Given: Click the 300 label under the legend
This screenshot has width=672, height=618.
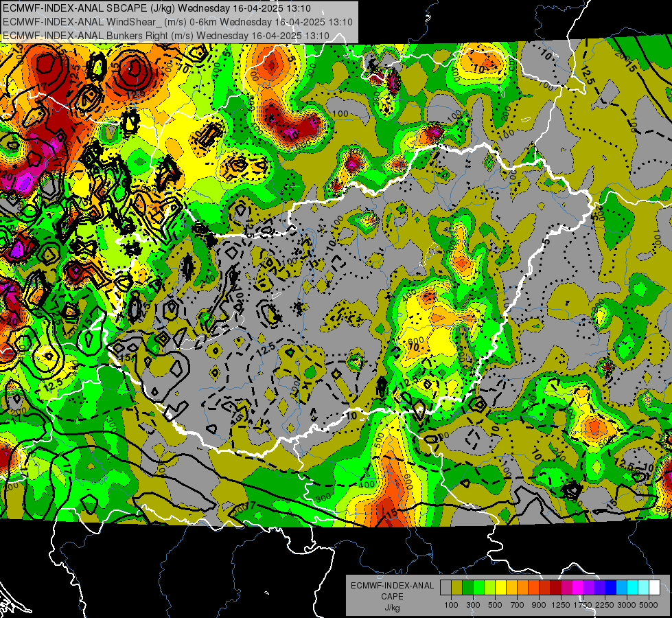Looking at the screenshot, I should (473, 605).
